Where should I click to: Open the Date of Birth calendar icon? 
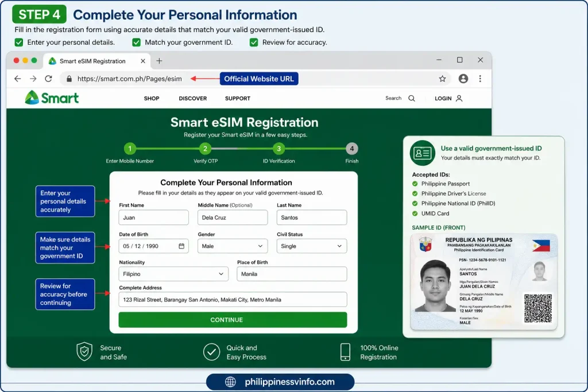(x=181, y=246)
